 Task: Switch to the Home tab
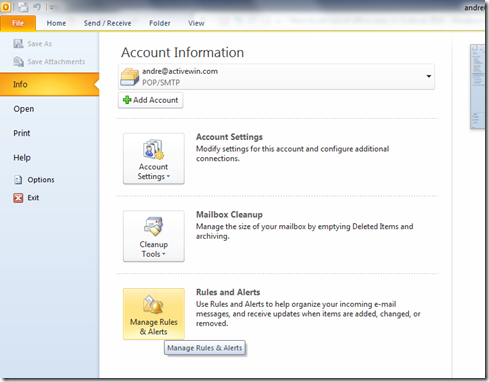tap(56, 23)
